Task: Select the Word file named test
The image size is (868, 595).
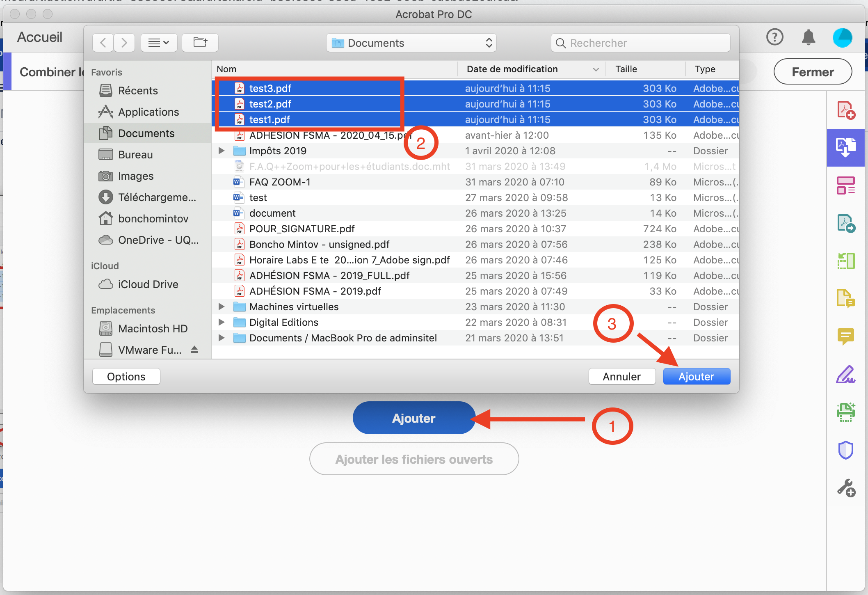Action: click(475, 197)
